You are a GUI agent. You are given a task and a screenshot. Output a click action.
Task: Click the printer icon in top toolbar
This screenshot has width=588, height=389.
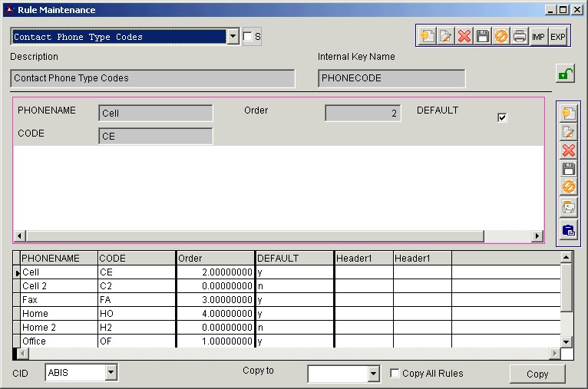coord(520,36)
